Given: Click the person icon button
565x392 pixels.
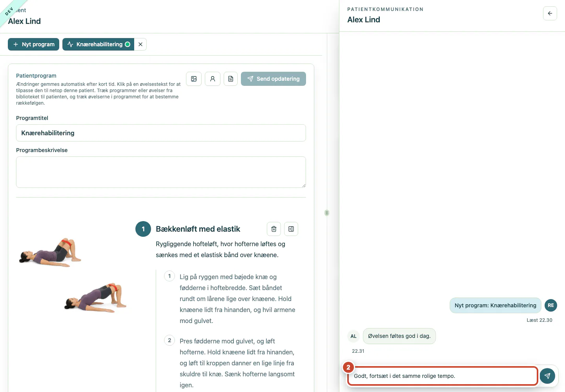Looking at the screenshot, I should point(213,79).
